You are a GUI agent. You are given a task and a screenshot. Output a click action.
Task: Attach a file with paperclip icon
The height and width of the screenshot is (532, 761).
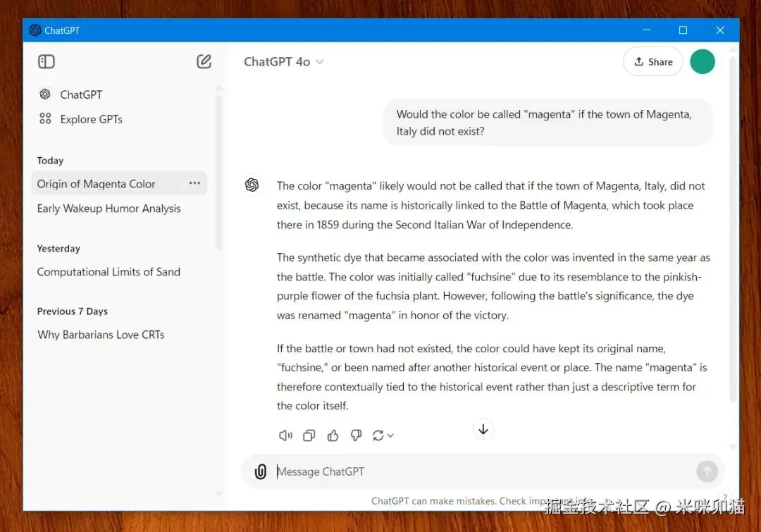pyautogui.click(x=261, y=471)
